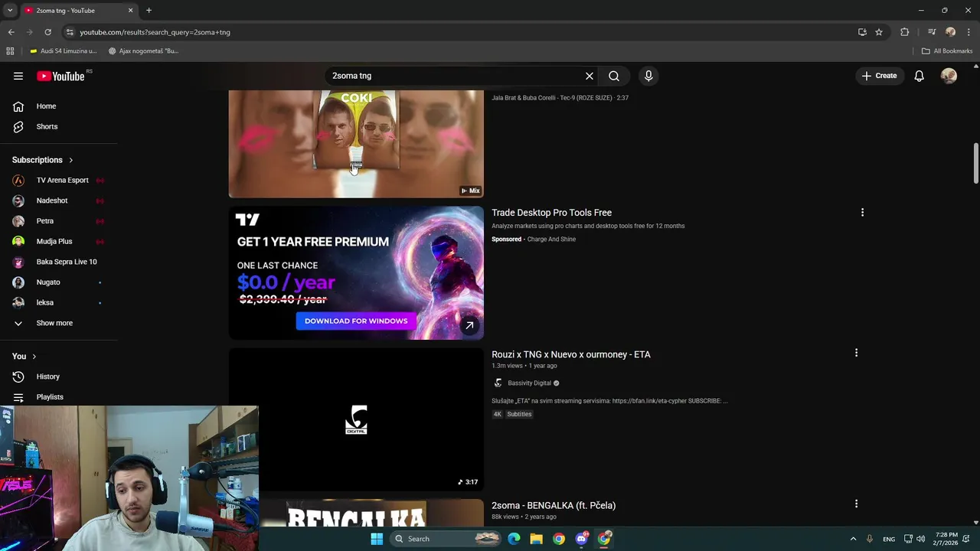Click the ad's external link arrow icon
This screenshot has width=980, height=551.
click(x=469, y=325)
